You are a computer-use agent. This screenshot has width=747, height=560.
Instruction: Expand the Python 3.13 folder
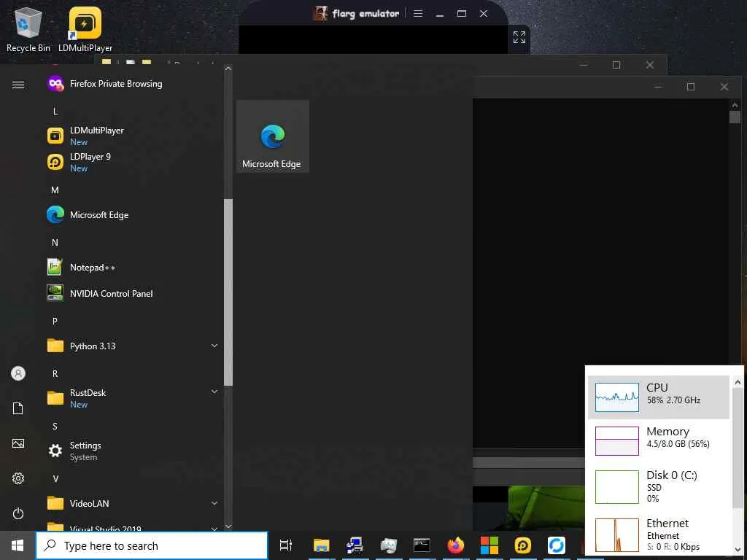pos(133,346)
